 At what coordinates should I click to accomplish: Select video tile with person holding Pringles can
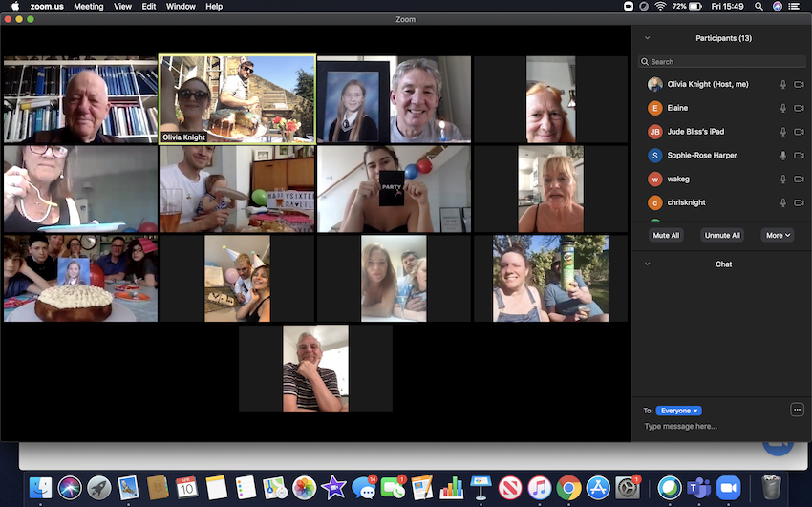(x=550, y=279)
